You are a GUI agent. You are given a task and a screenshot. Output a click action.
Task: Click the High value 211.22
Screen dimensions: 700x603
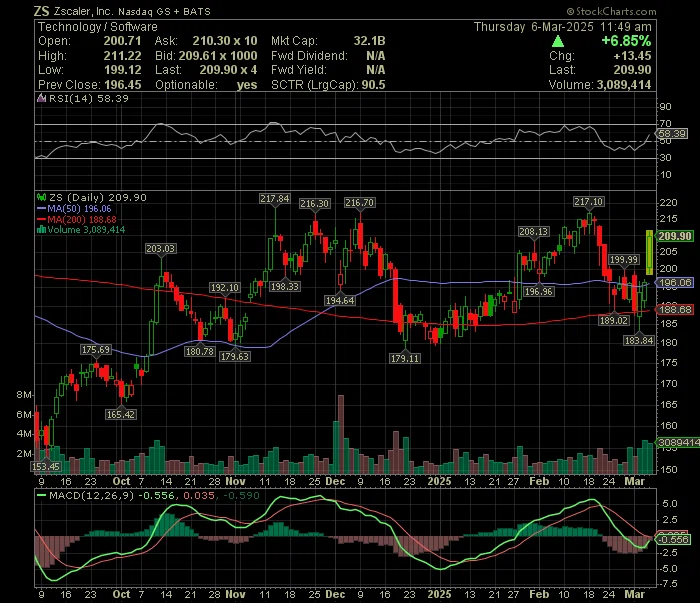tap(122, 56)
